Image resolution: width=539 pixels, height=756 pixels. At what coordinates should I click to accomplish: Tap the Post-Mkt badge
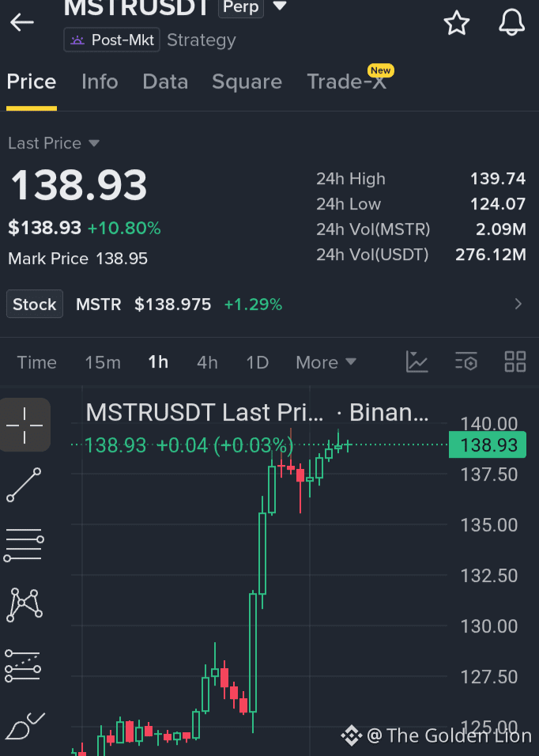tap(111, 40)
